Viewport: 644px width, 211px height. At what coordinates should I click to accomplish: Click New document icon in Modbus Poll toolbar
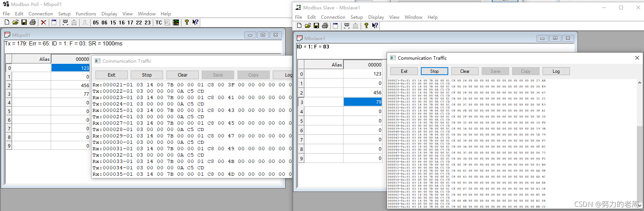pos(7,23)
